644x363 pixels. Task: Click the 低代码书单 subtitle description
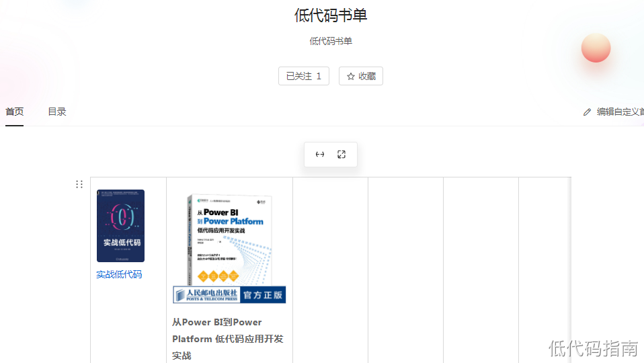click(x=331, y=41)
